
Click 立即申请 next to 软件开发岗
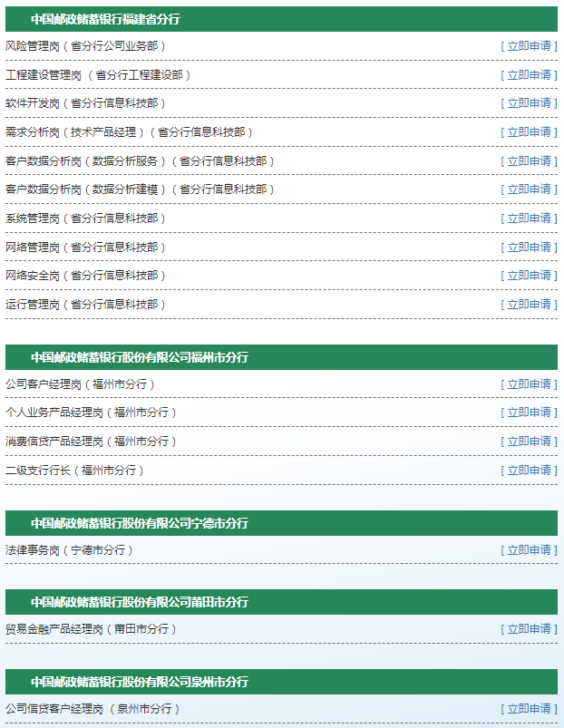click(529, 103)
